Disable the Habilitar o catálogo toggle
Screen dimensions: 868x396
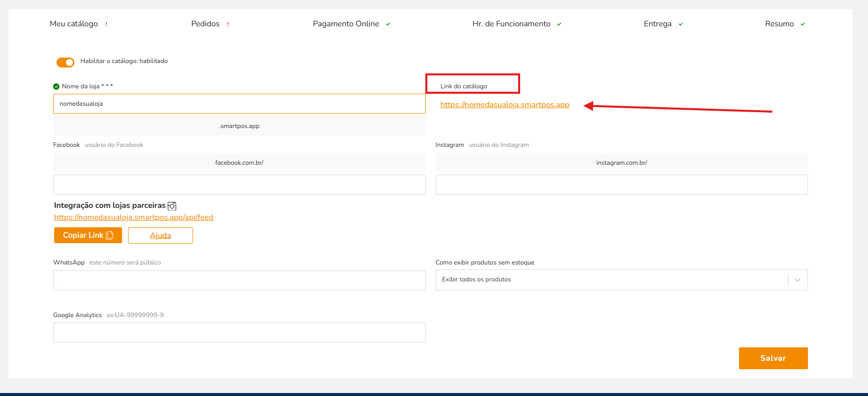coord(65,62)
